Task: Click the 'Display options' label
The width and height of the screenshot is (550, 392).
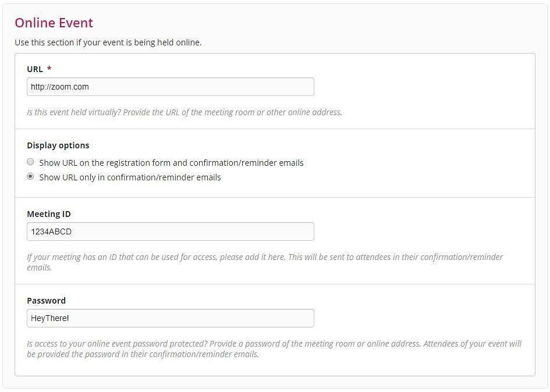Action: (x=58, y=145)
